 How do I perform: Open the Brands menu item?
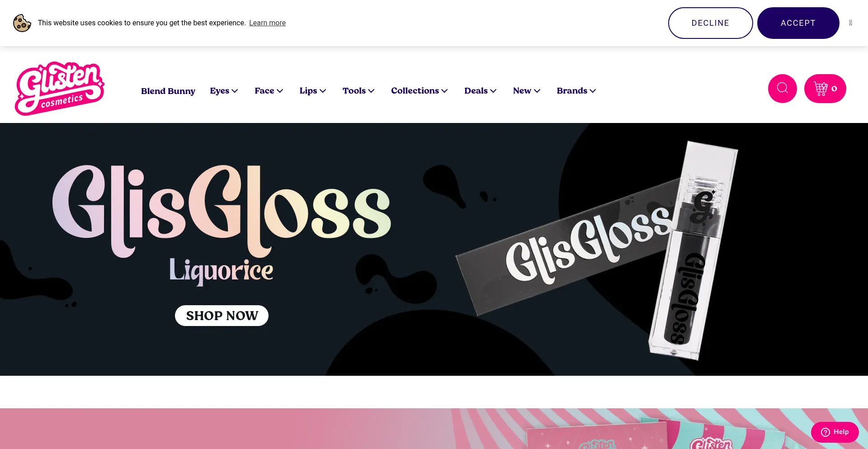[576, 91]
